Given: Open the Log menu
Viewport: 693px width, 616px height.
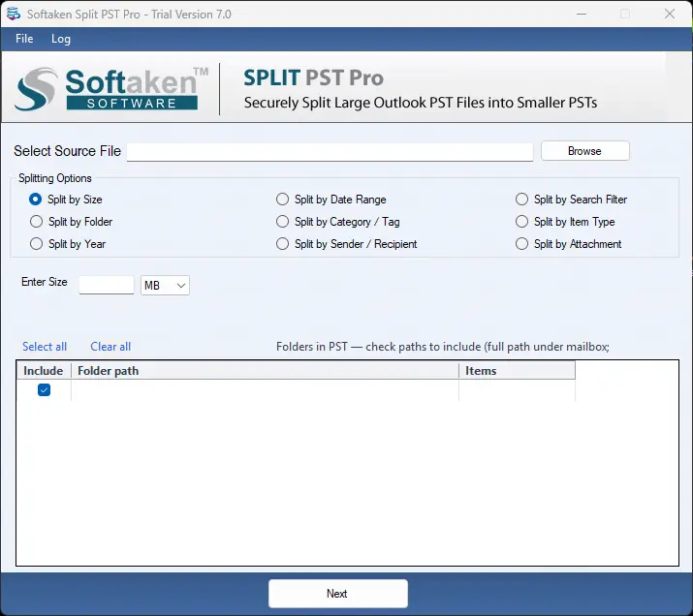Looking at the screenshot, I should click(60, 39).
